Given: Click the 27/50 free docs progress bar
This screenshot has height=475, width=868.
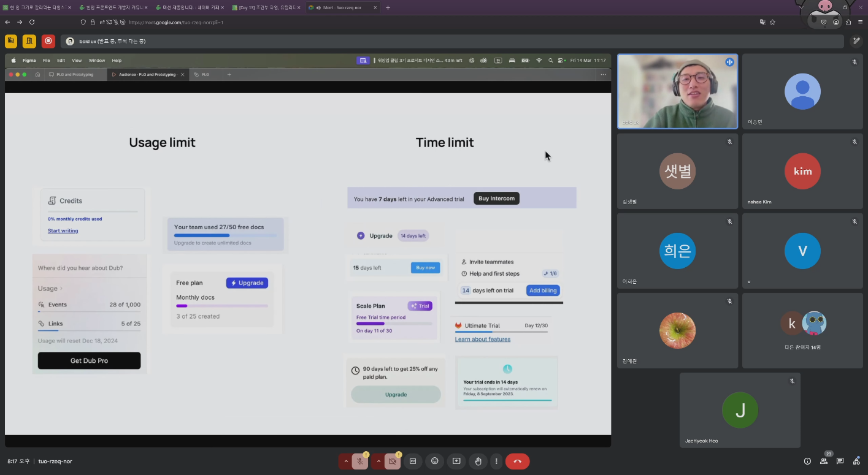Looking at the screenshot, I should coord(225,235).
